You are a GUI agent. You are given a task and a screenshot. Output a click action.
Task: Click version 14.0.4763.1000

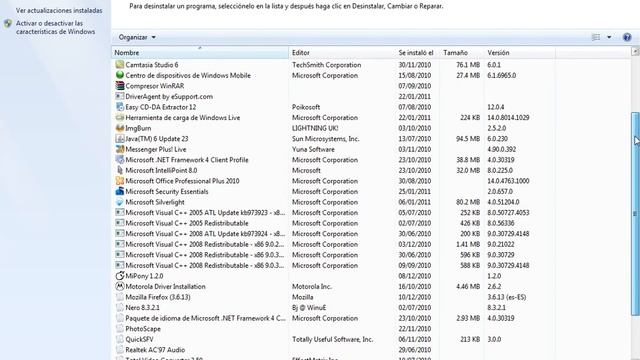click(x=508, y=181)
